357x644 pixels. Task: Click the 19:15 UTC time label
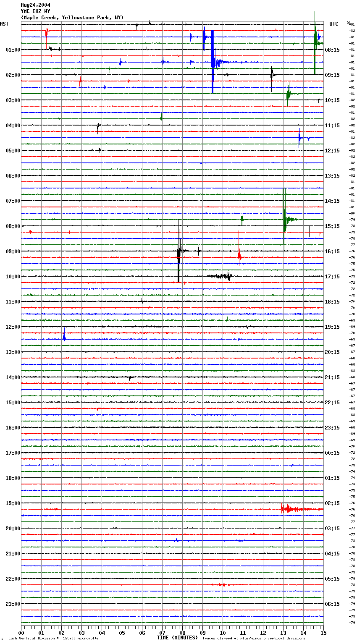click(x=332, y=327)
